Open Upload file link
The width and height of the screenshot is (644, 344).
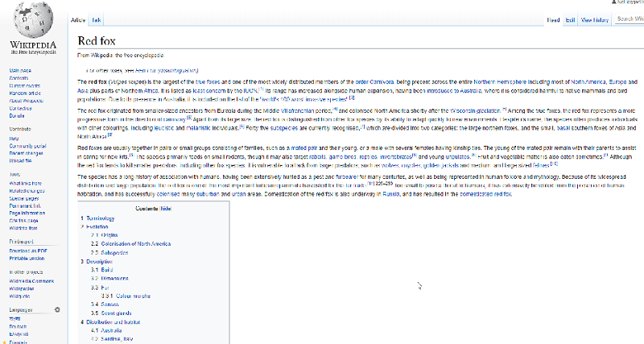pyautogui.click(x=20, y=160)
